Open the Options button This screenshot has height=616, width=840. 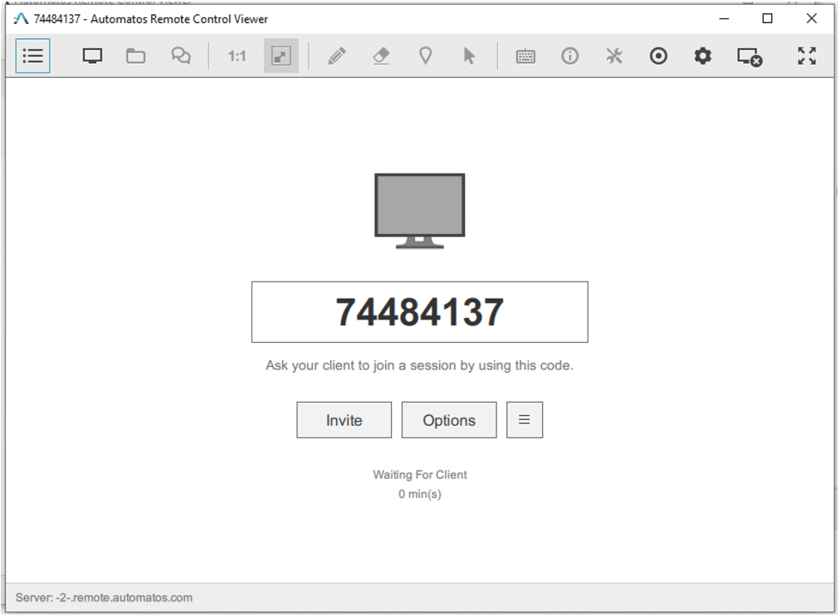click(x=448, y=419)
